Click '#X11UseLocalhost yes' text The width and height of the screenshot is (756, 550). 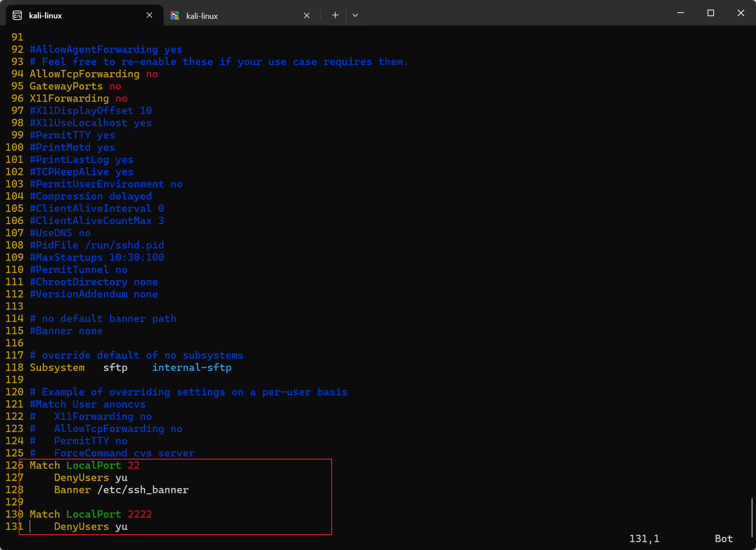pyautogui.click(x=91, y=123)
